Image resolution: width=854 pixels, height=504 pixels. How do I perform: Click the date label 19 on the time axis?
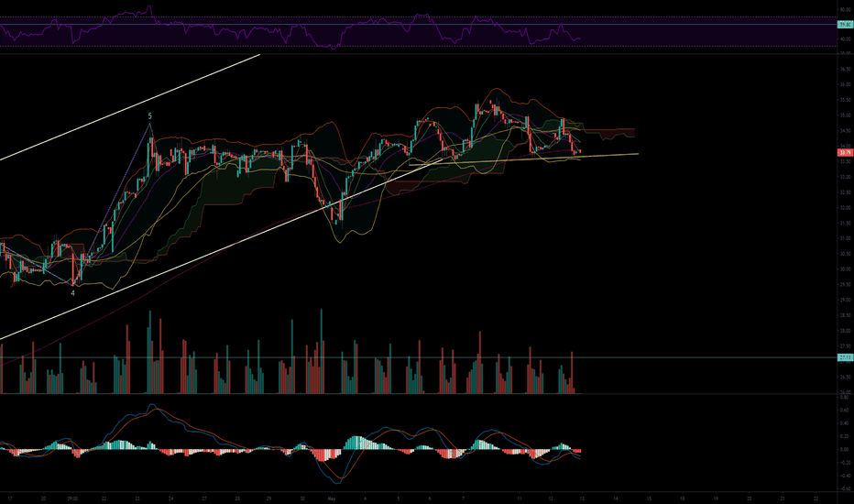click(716, 498)
